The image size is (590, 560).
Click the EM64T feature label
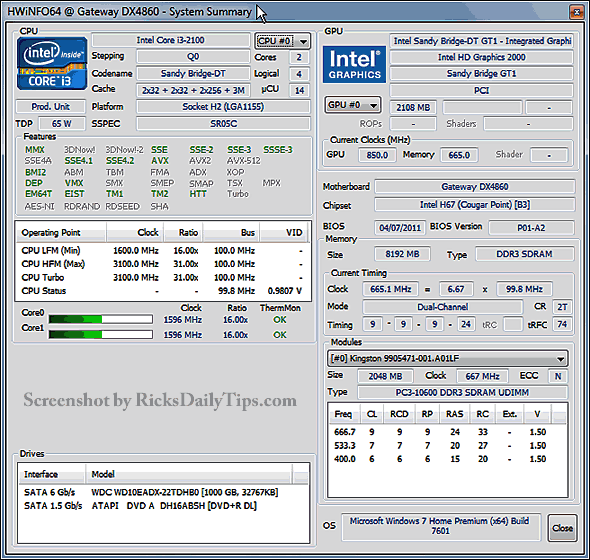pyautogui.click(x=38, y=194)
